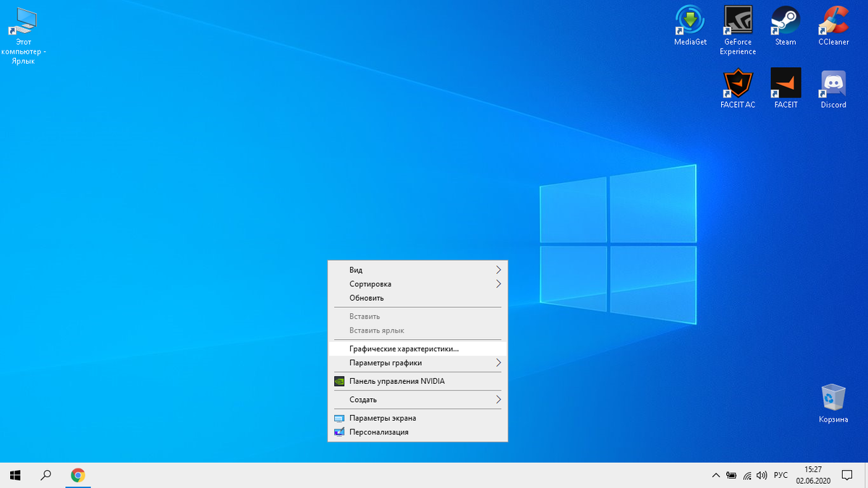
Task: Expand the Сортировка submenu
Action: 417,284
